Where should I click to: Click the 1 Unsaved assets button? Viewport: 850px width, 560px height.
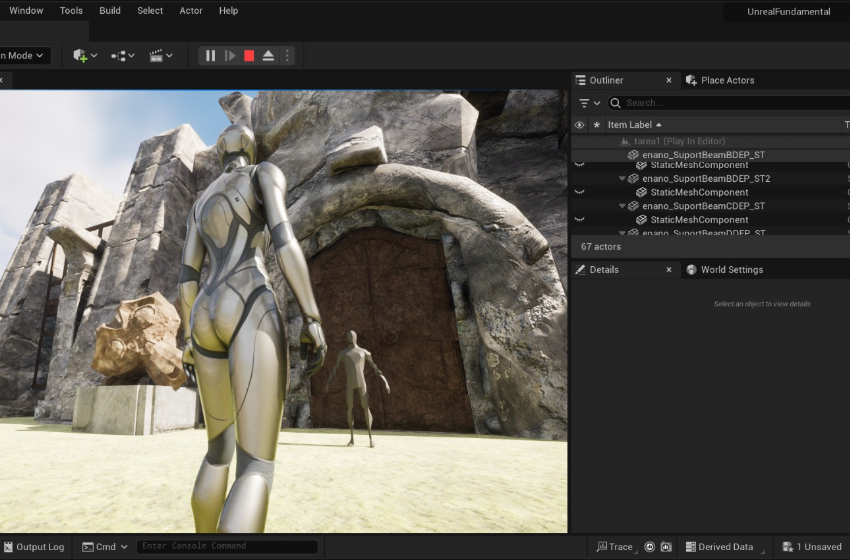tap(812, 546)
